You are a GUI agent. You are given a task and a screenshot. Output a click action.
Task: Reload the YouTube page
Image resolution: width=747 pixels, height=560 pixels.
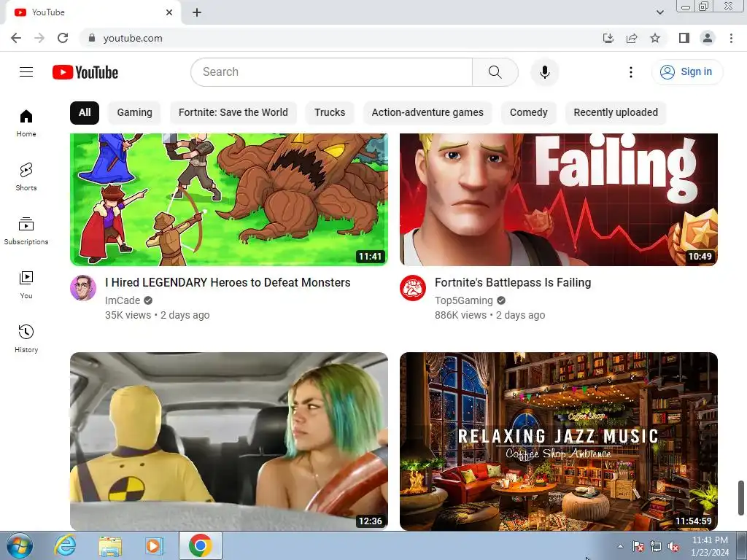click(x=63, y=38)
